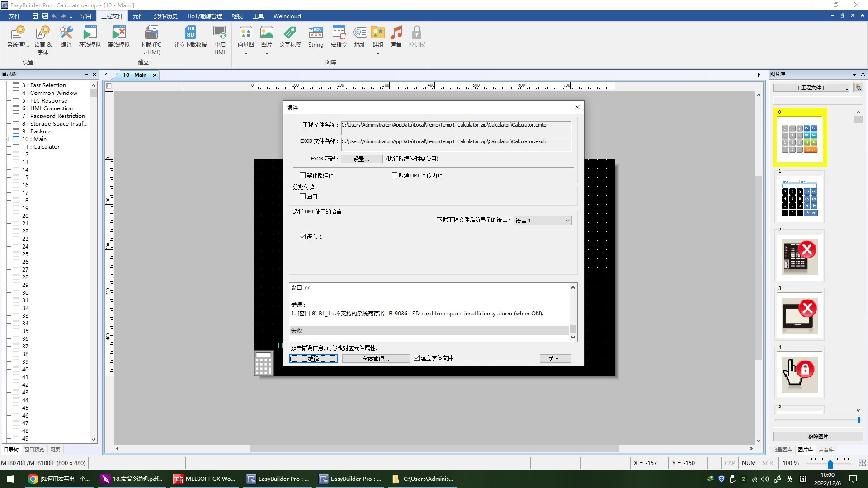The height and width of the screenshot is (488, 868).
Task: Expand the 10 : Main tree node
Action: [7, 139]
